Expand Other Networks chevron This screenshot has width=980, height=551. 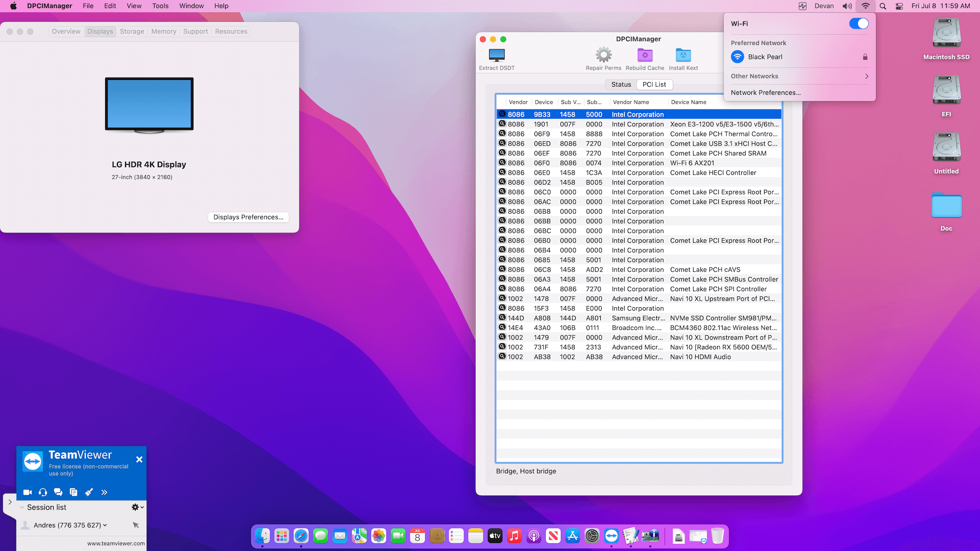[866, 76]
